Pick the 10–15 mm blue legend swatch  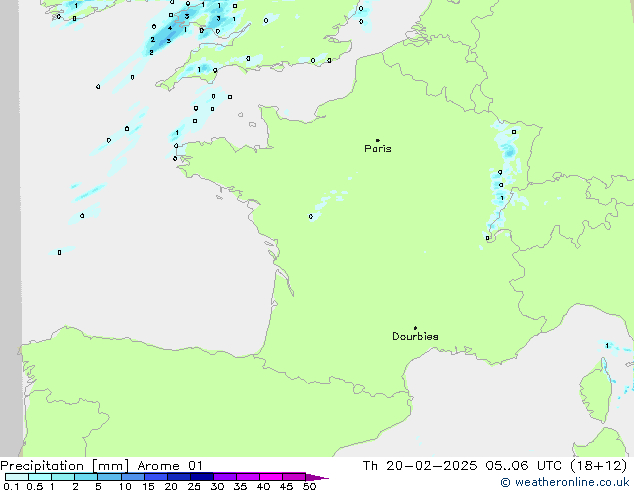click(133, 477)
